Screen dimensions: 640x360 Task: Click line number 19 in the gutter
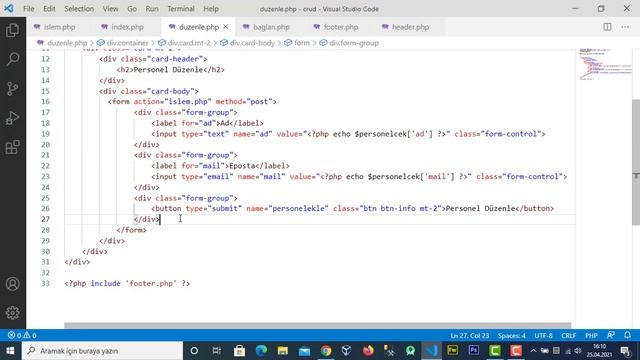click(45, 134)
